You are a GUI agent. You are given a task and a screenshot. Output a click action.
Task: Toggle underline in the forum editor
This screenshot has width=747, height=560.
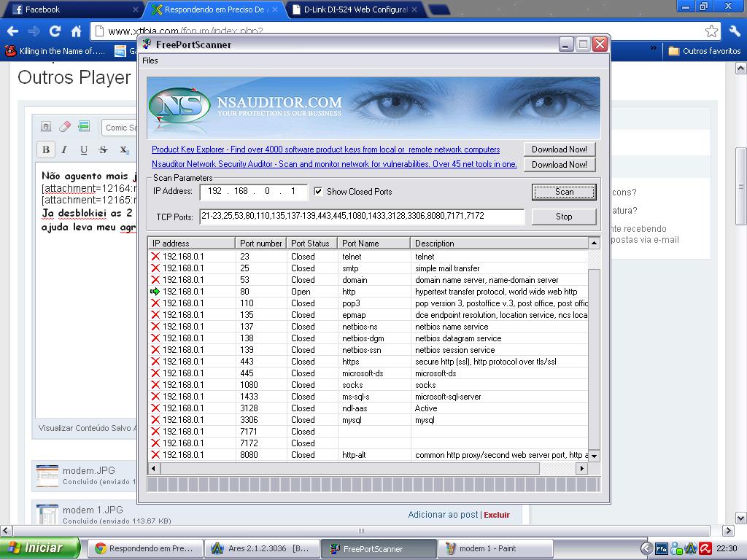click(x=84, y=149)
